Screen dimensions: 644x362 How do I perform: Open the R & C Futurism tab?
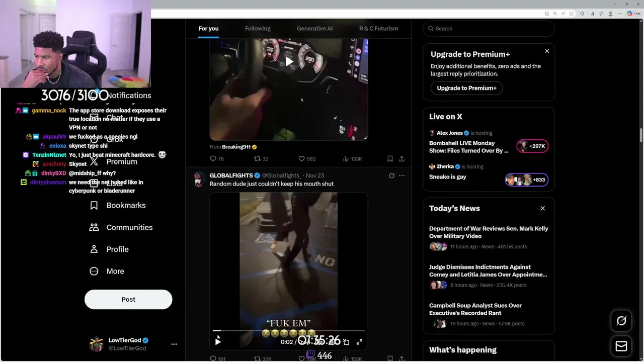pyautogui.click(x=378, y=29)
